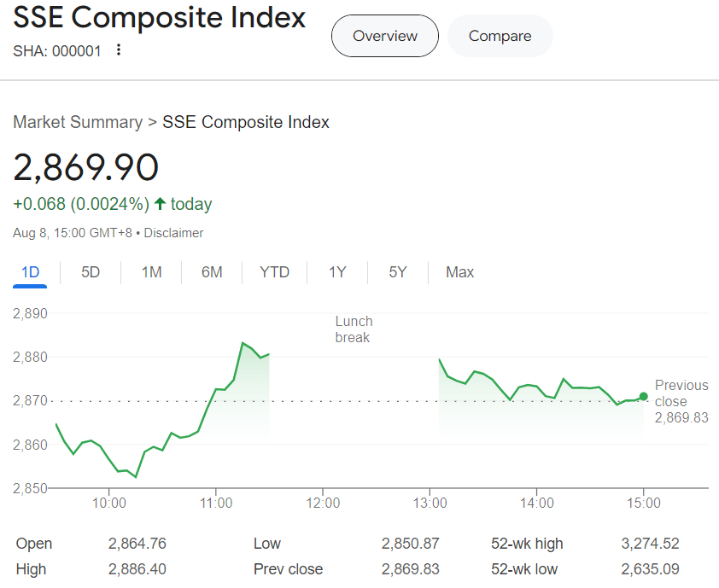
Task: Select the 5Y range tab
Action: (x=396, y=271)
